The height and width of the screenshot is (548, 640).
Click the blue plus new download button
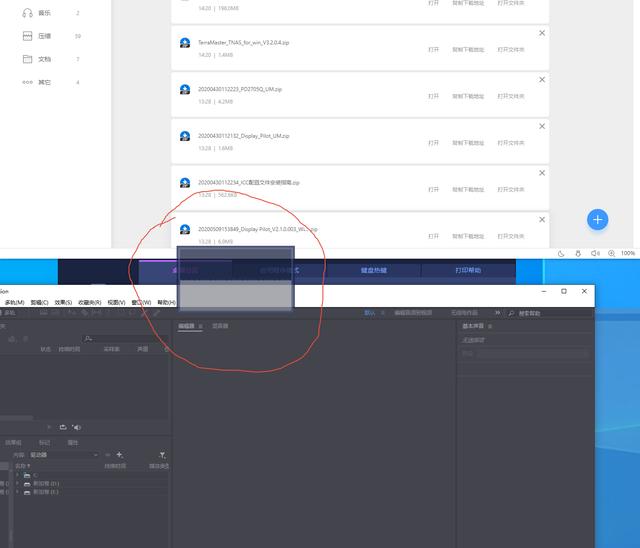(597, 220)
